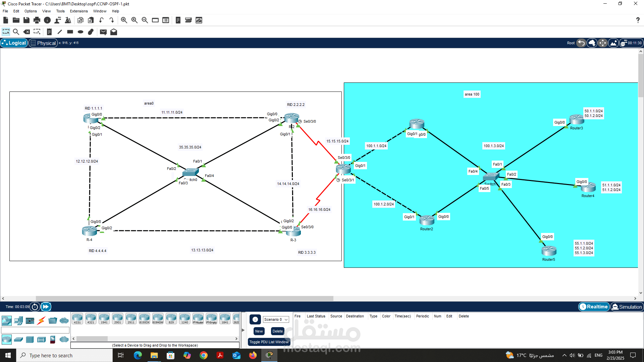Click the New Cluster cloud icon
644x362 pixels.
point(592,43)
